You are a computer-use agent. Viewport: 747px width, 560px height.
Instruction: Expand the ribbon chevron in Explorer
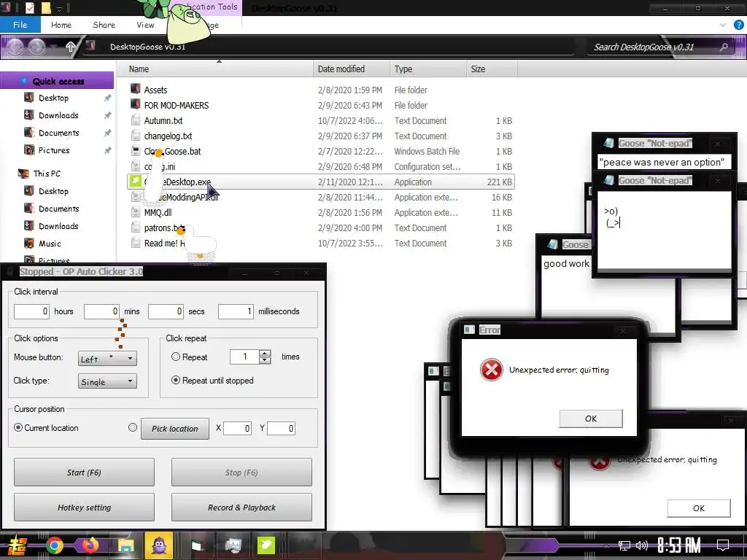723,25
